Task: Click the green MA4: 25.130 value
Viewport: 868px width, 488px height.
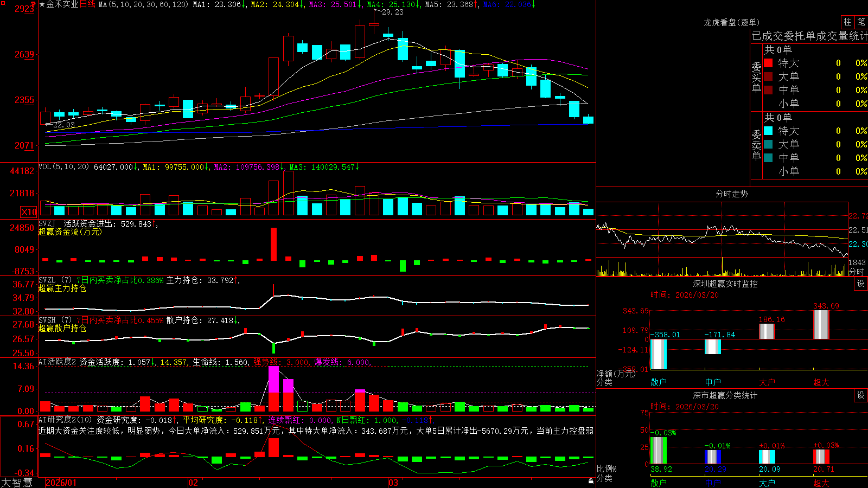Action: [x=393, y=4]
